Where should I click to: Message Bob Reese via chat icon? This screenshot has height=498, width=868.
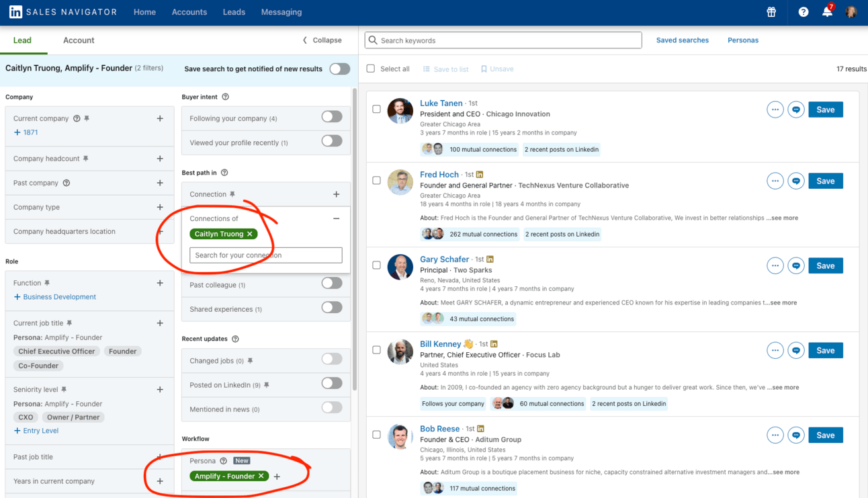pos(796,435)
